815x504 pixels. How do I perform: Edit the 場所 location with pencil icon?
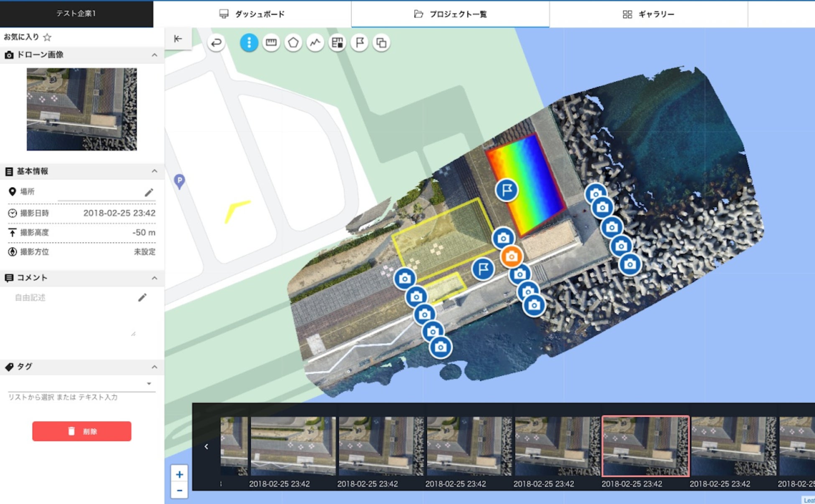click(x=149, y=192)
